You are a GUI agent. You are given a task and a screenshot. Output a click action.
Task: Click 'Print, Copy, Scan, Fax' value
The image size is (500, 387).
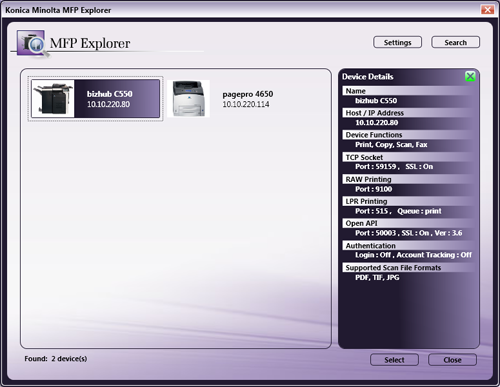(391, 145)
